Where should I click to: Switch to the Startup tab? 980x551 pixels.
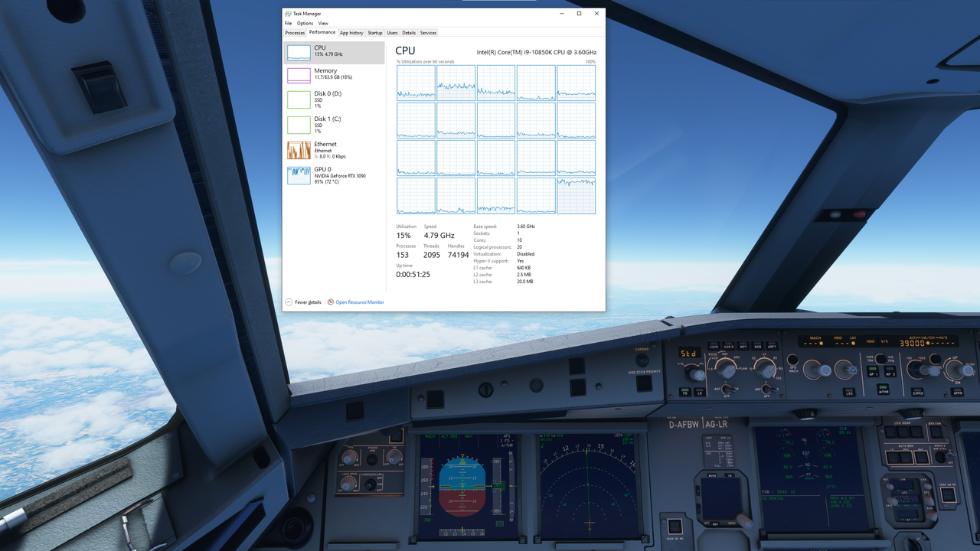click(375, 33)
